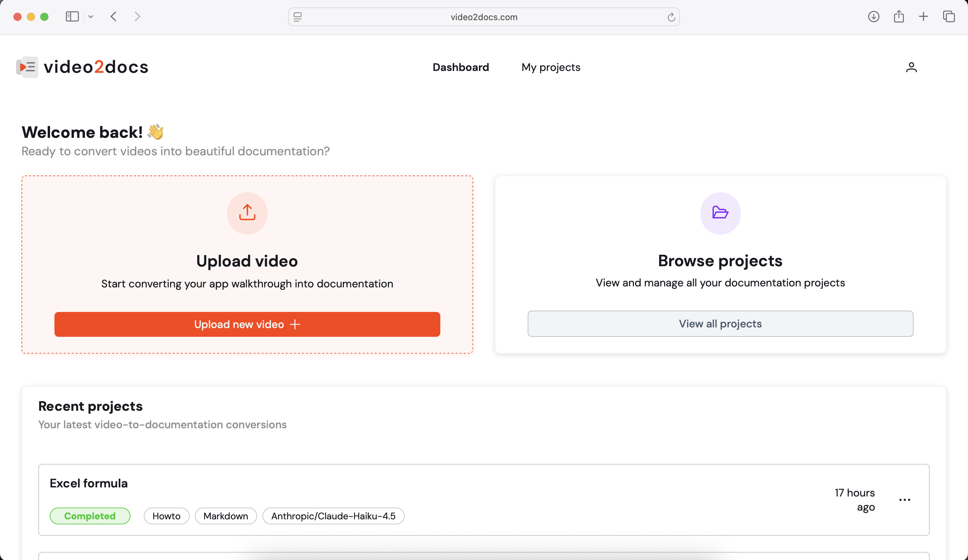The width and height of the screenshot is (968, 560).
Task: Show the tab overview
Action: tap(949, 16)
